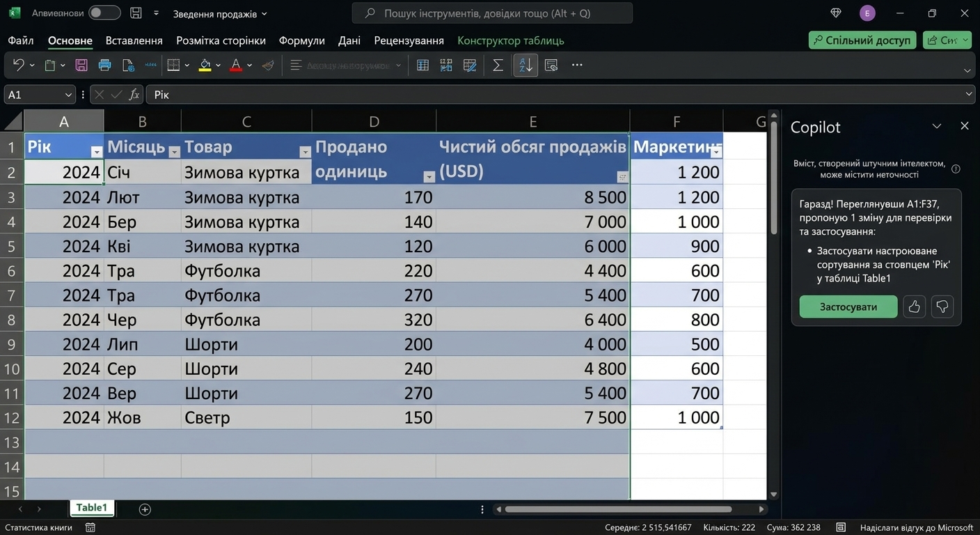
Task: Select row header 8
Action: [11, 320]
